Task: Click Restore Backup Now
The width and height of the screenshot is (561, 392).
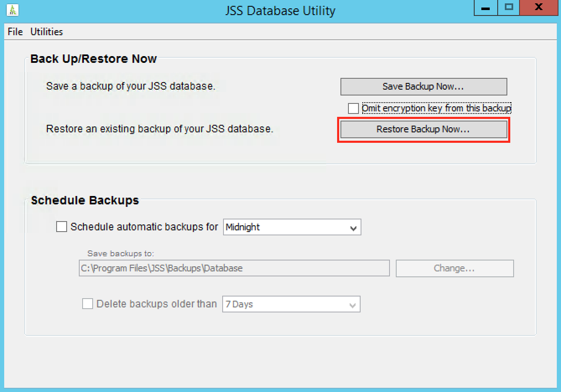Action: coord(423,129)
